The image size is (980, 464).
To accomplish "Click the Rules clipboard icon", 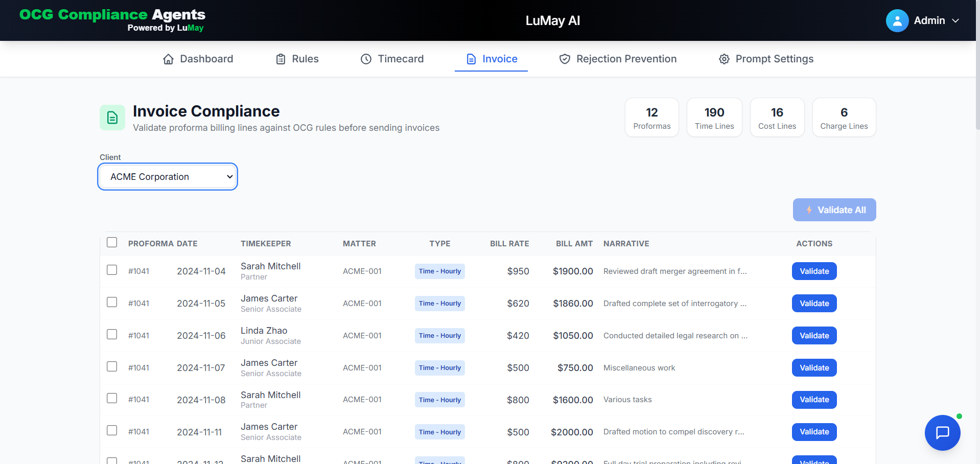I will point(281,59).
